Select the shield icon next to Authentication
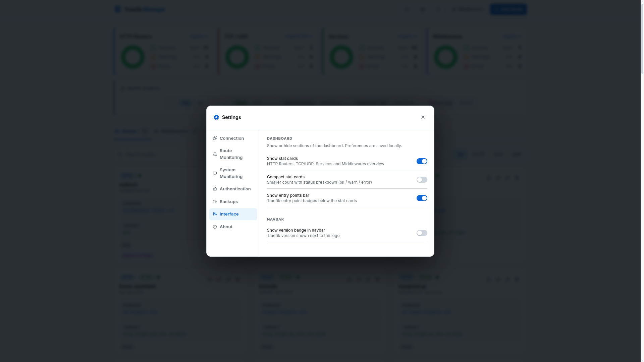The width and height of the screenshot is (644, 362). (215, 189)
